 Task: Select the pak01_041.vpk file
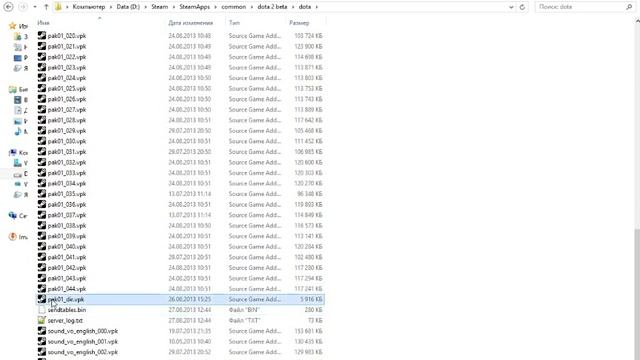pyautogui.click(x=67, y=257)
